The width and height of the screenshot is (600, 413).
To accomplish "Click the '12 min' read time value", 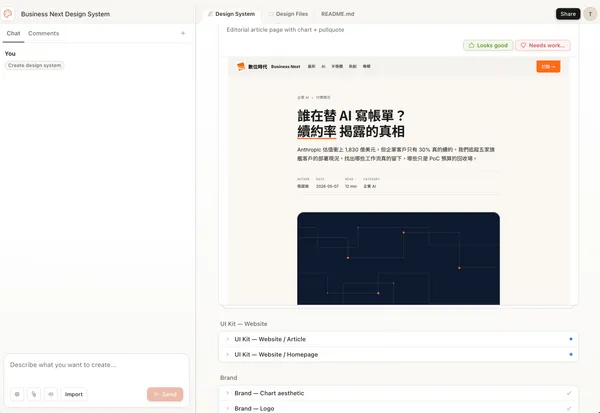I will point(351,186).
